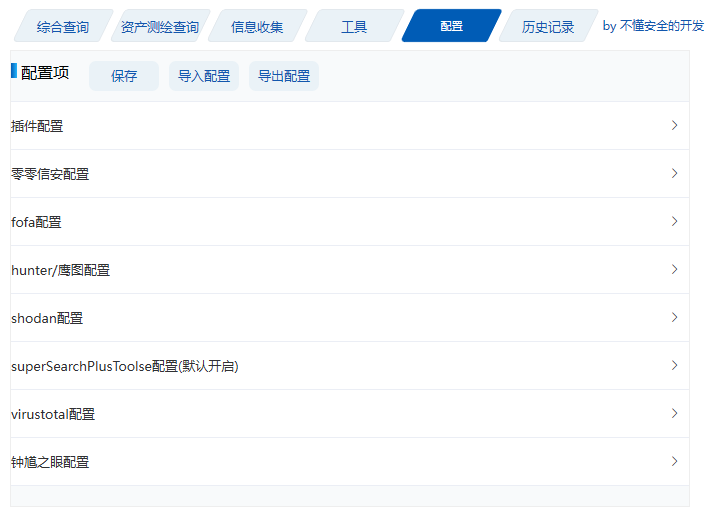Click chevron icon for superSearchPlusToolse配置
Screen dimensions: 705x517
tap(675, 366)
